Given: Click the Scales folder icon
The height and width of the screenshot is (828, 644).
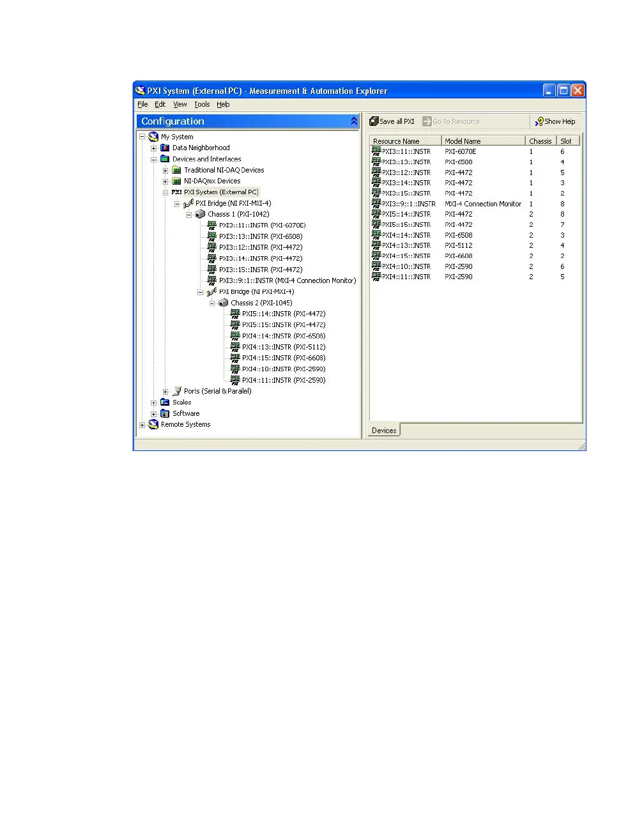Looking at the screenshot, I should [165, 402].
